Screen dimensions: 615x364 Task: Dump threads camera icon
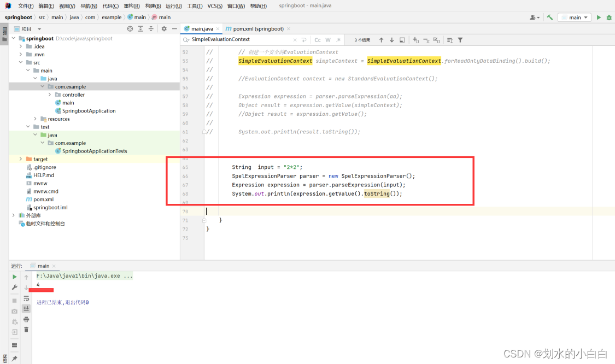(15, 311)
